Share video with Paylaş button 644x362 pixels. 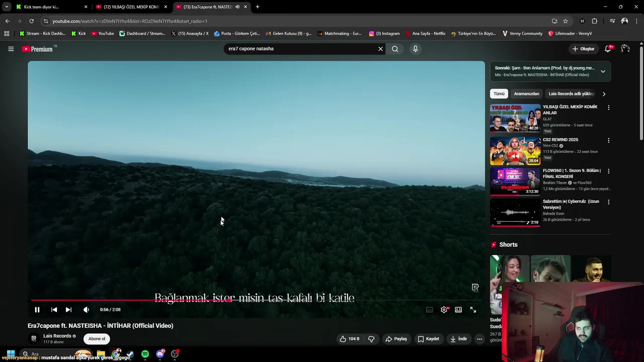click(x=396, y=339)
